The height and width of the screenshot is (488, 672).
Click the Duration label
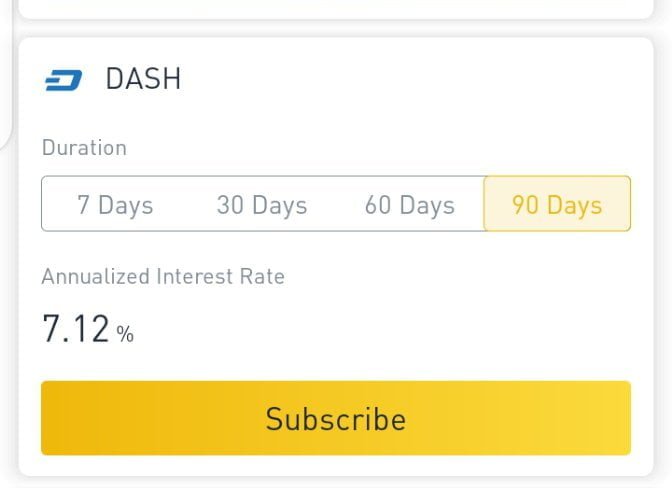point(84,148)
